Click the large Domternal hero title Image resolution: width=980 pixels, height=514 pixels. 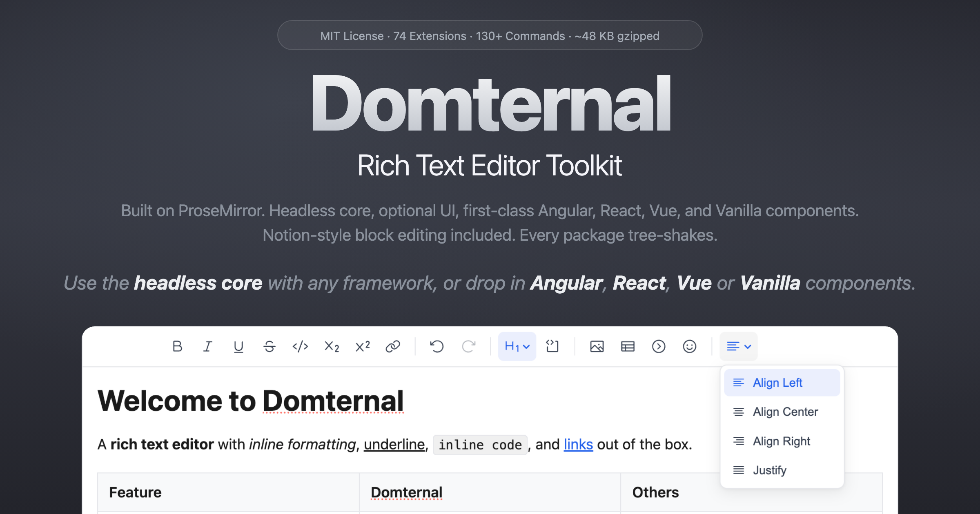[x=491, y=103]
